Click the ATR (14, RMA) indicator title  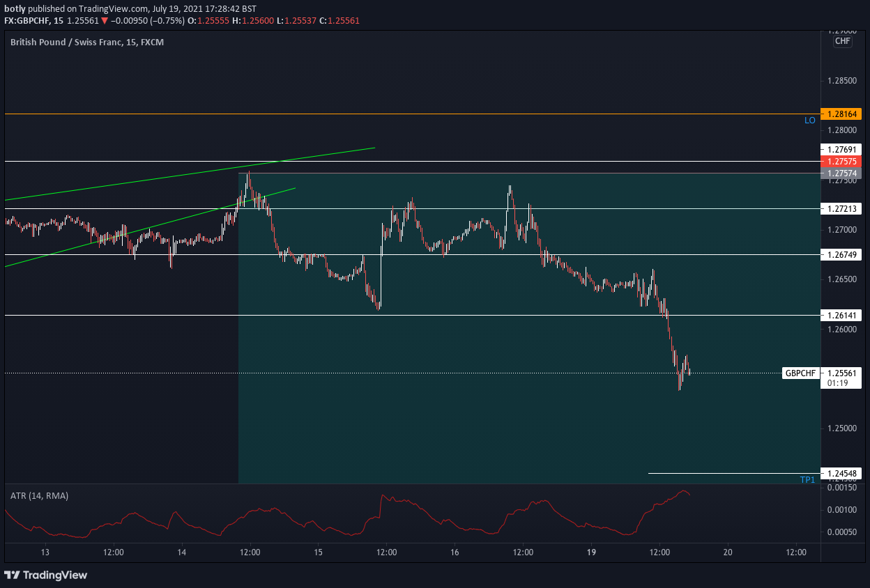pos(40,495)
